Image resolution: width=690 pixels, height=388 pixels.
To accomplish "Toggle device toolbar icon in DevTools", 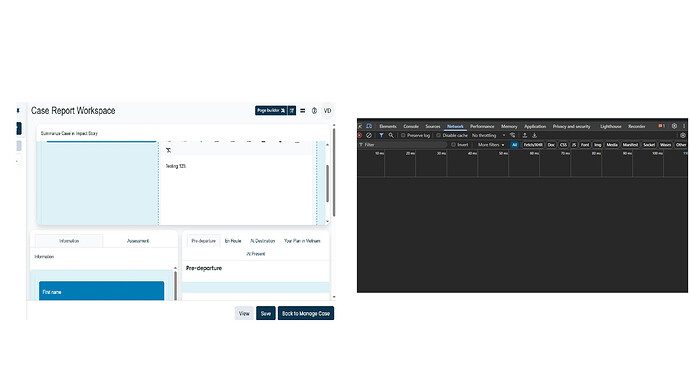I will 369,126.
